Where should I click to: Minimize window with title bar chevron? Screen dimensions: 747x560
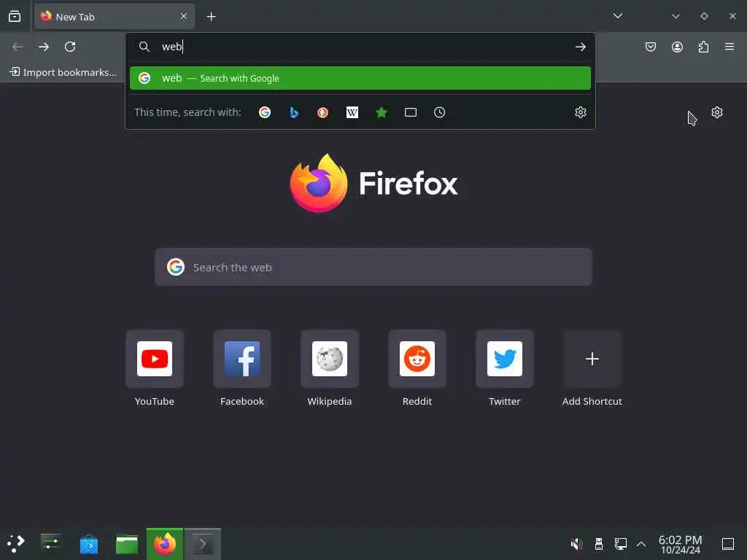(676, 16)
